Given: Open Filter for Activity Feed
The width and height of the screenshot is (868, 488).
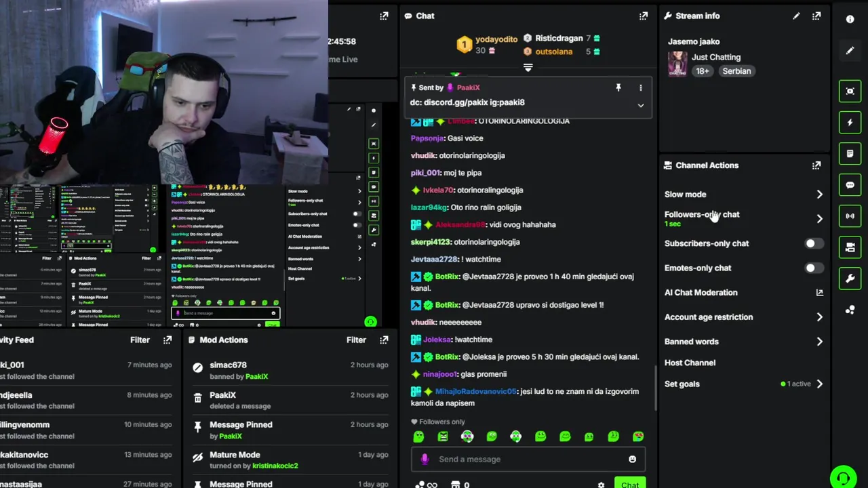Looking at the screenshot, I should pos(140,340).
